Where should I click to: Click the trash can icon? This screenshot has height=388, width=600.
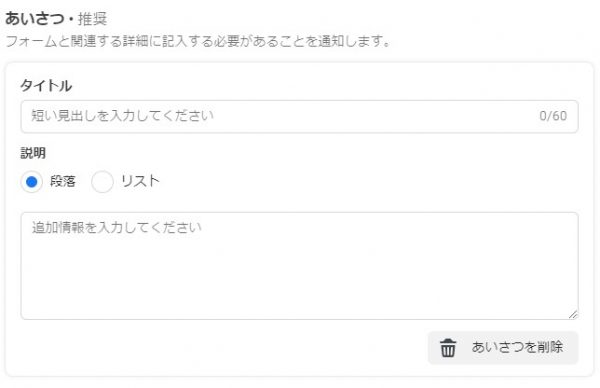click(448, 347)
